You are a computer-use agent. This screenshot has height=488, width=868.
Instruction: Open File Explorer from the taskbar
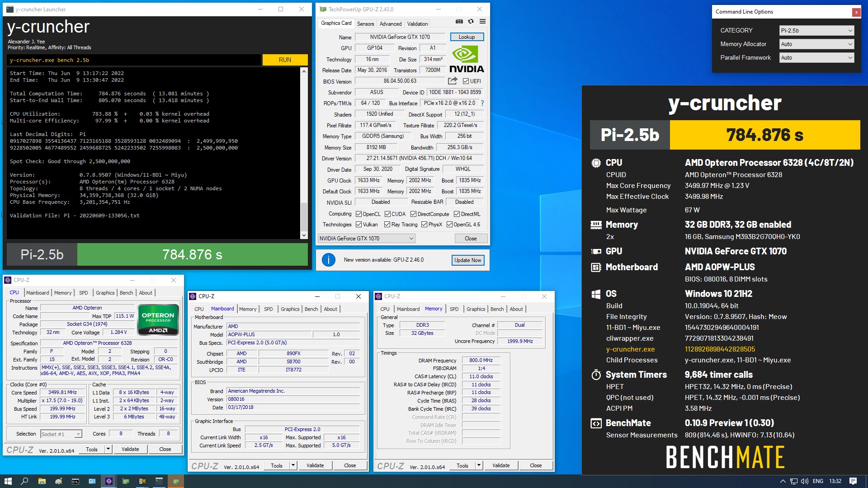coord(42,481)
